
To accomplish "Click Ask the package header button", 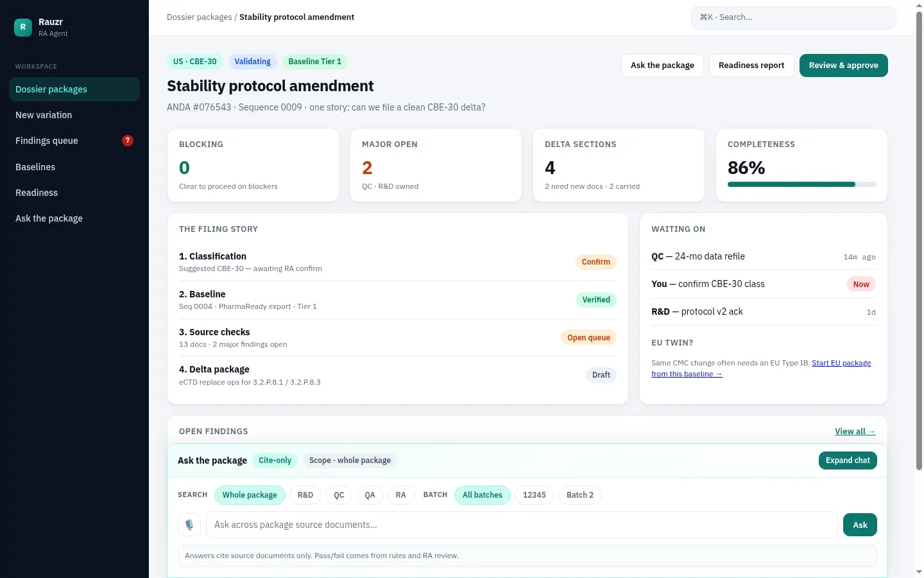I will pyautogui.click(x=662, y=66).
